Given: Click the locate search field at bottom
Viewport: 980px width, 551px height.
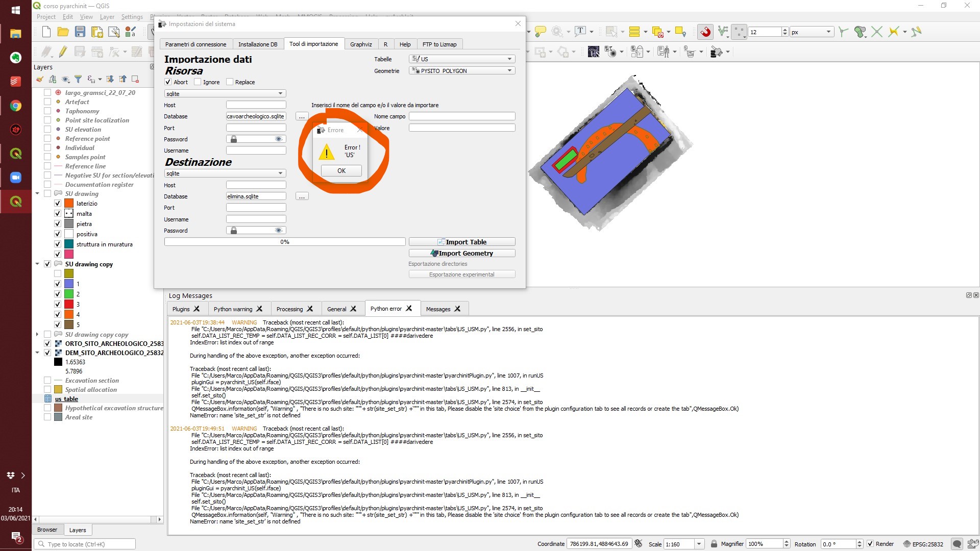Looking at the screenshot, I should pyautogui.click(x=84, y=544).
